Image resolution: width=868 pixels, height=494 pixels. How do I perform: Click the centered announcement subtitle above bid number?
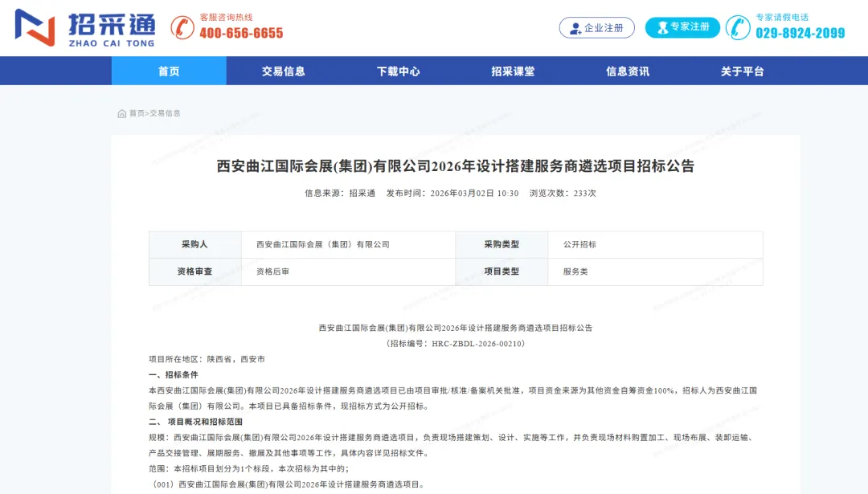click(456, 328)
